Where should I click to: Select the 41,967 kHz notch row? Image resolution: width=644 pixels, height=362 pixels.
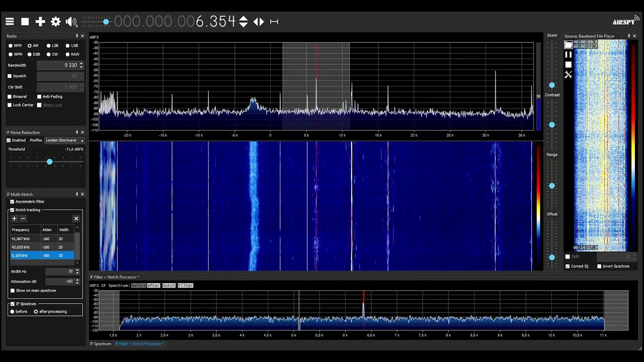(42, 239)
